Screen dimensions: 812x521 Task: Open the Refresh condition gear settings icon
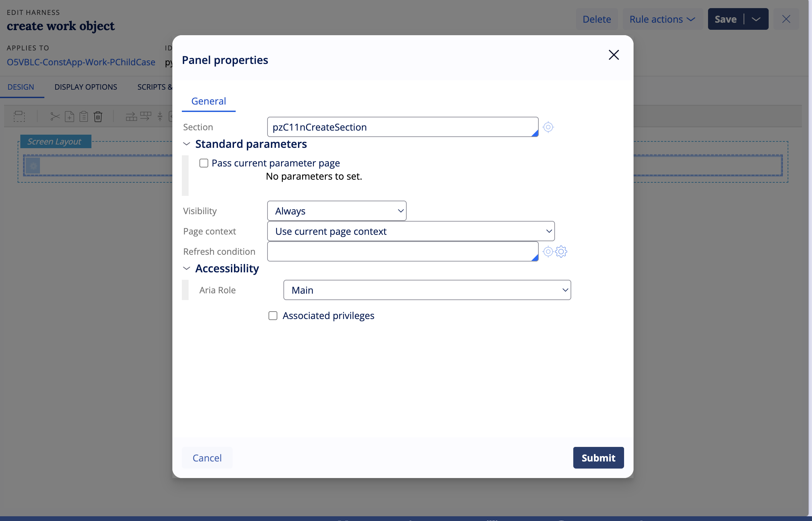(561, 252)
